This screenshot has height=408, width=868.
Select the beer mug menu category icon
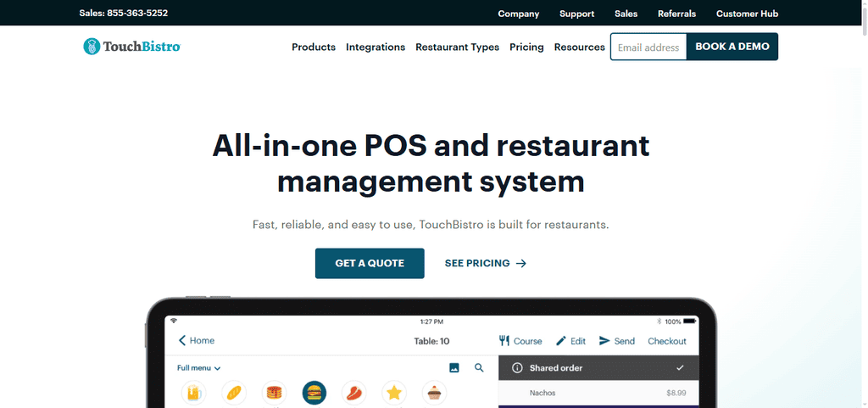194,393
